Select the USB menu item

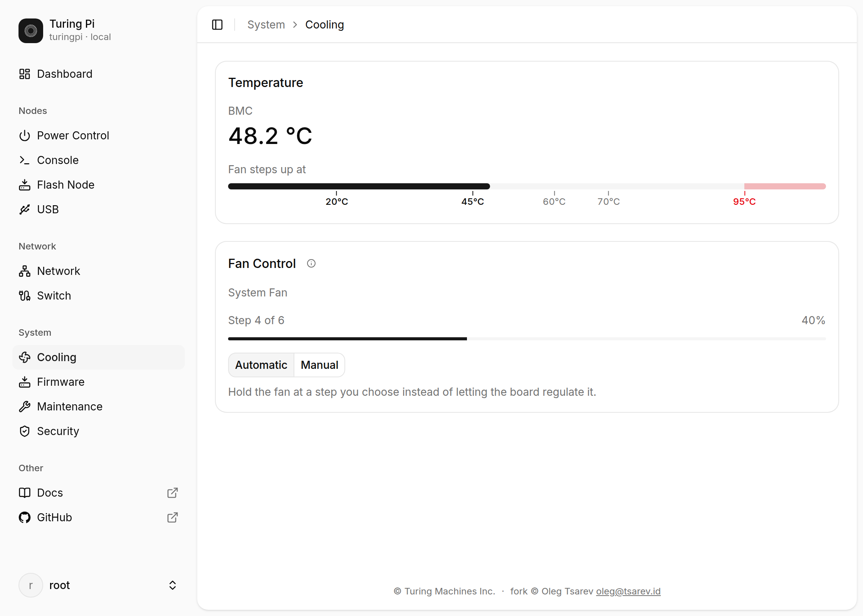pos(99,209)
